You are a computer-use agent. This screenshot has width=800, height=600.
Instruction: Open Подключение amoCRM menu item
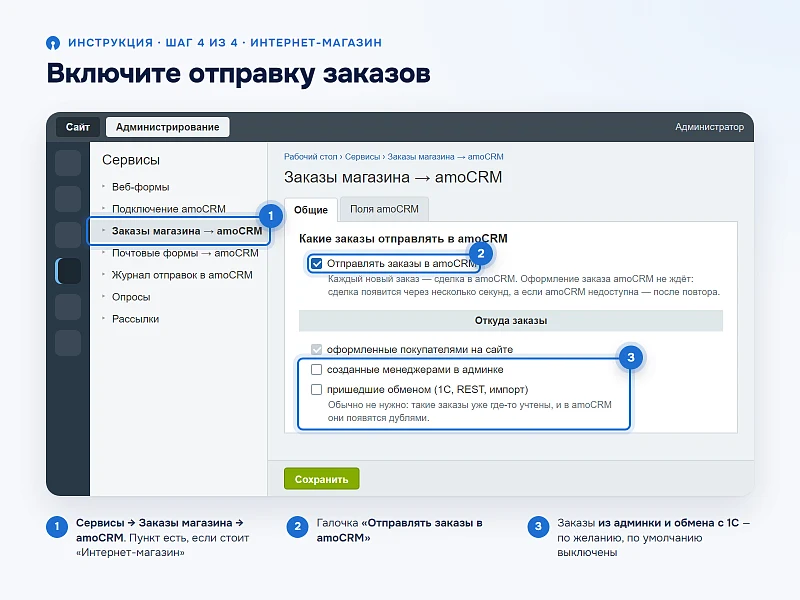(x=168, y=209)
